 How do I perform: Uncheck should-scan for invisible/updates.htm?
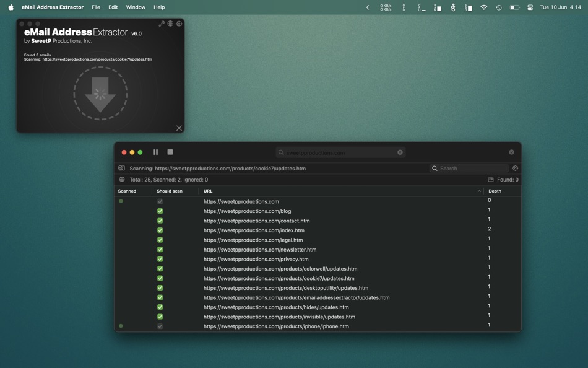click(160, 317)
